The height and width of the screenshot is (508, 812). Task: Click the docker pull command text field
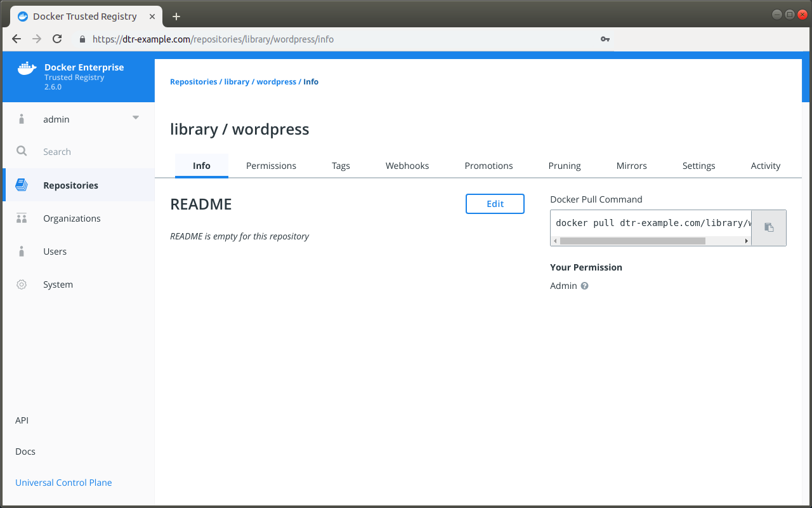[651, 223]
